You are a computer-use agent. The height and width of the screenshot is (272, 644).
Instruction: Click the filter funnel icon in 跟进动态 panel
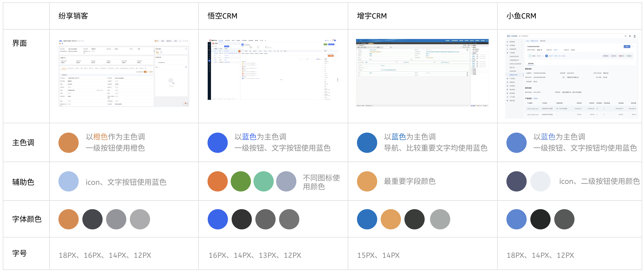(186, 67)
